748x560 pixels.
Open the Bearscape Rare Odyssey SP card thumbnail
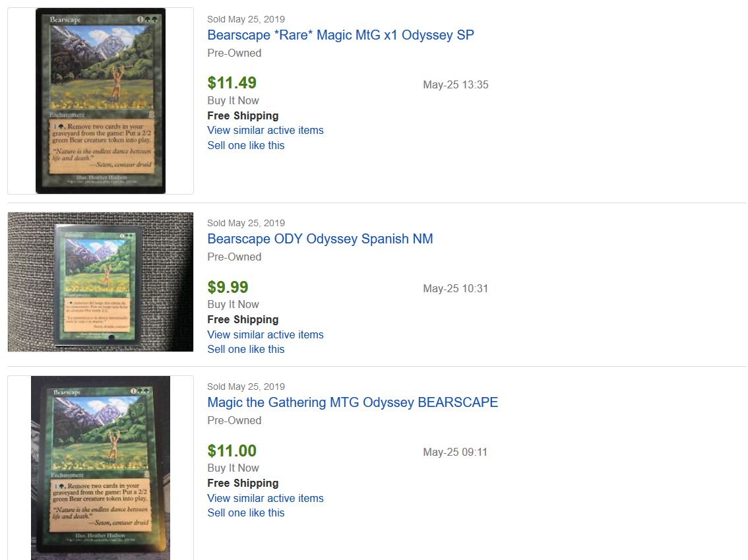point(100,101)
